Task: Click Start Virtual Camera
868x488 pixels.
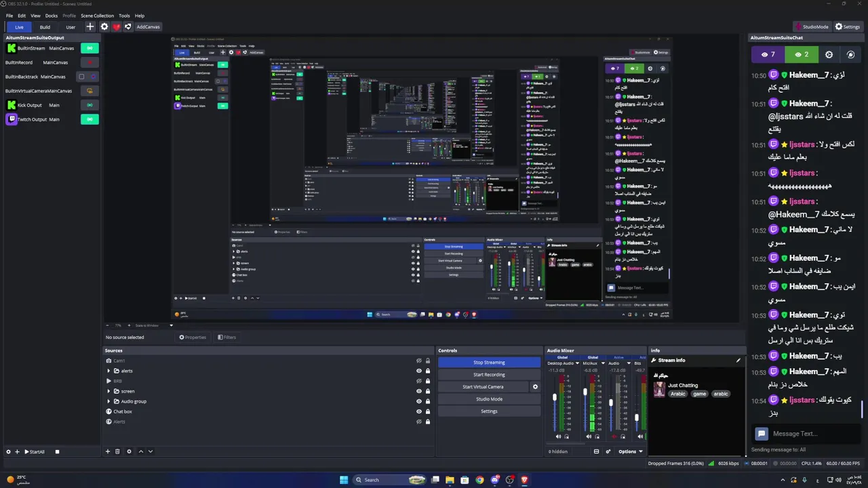Action: pos(483,387)
